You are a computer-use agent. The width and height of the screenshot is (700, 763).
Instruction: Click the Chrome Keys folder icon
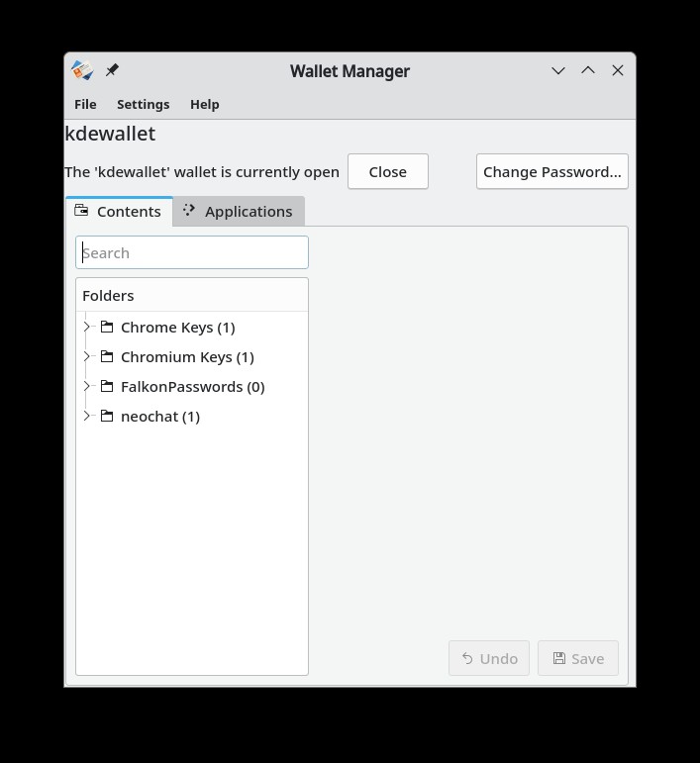coord(107,327)
